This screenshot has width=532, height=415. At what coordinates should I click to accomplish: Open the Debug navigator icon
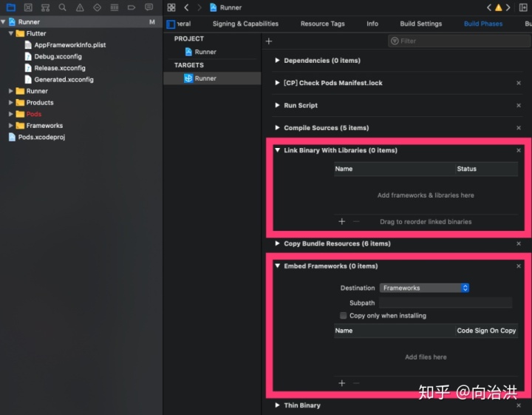(115, 7)
